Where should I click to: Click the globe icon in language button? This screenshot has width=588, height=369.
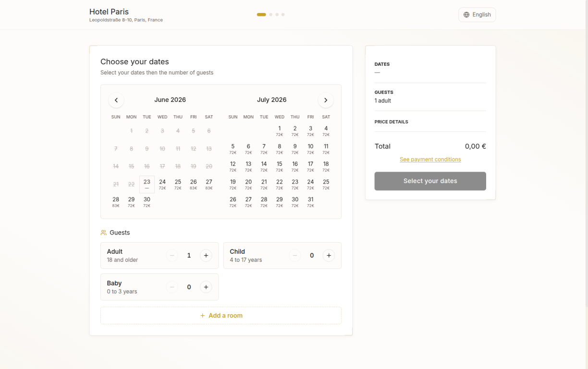tap(466, 15)
